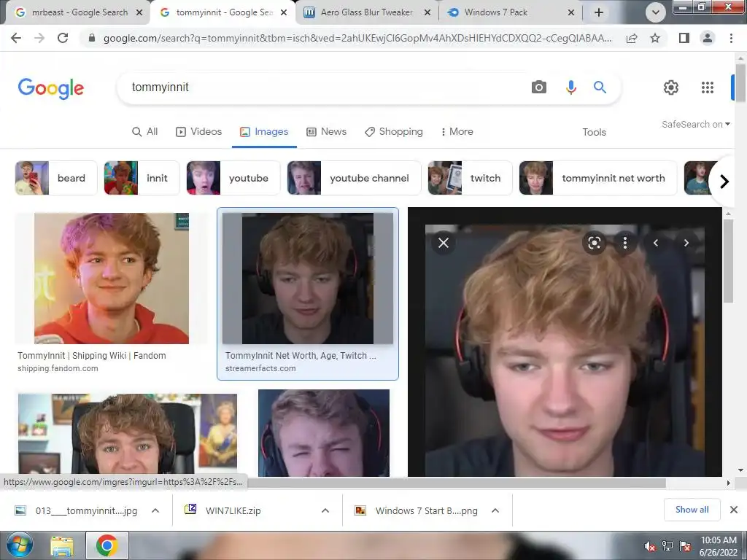The width and height of the screenshot is (747, 560).
Task: Open Action Center flag tray icon
Action: (x=685, y=546)
